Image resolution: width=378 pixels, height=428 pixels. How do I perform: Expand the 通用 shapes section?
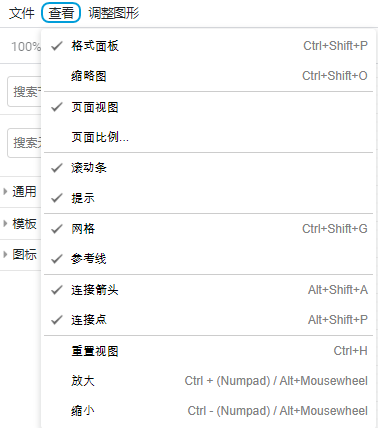pos(20,191)
